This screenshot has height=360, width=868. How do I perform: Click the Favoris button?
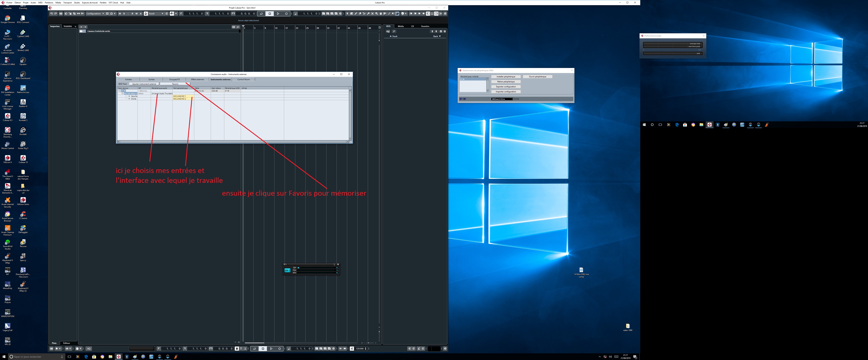coord(175,84)
